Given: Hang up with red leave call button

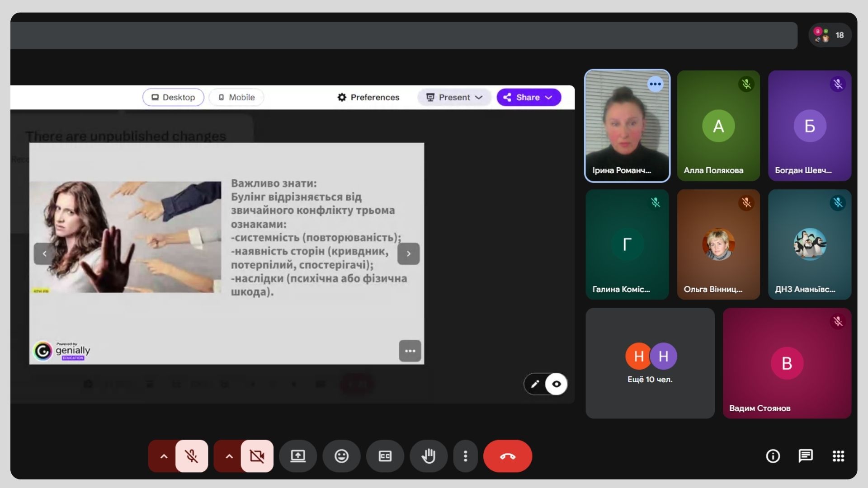Looking at the screenshot, I should click(507, 456).
